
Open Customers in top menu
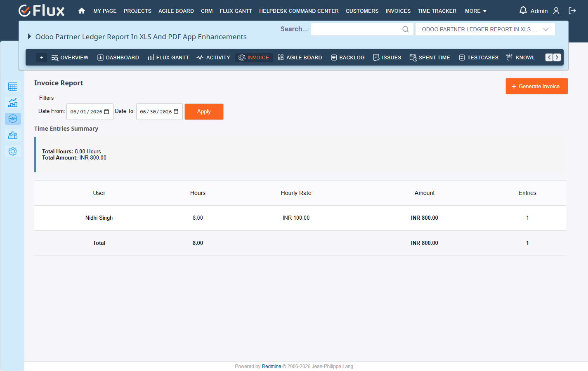pos(362,11)
